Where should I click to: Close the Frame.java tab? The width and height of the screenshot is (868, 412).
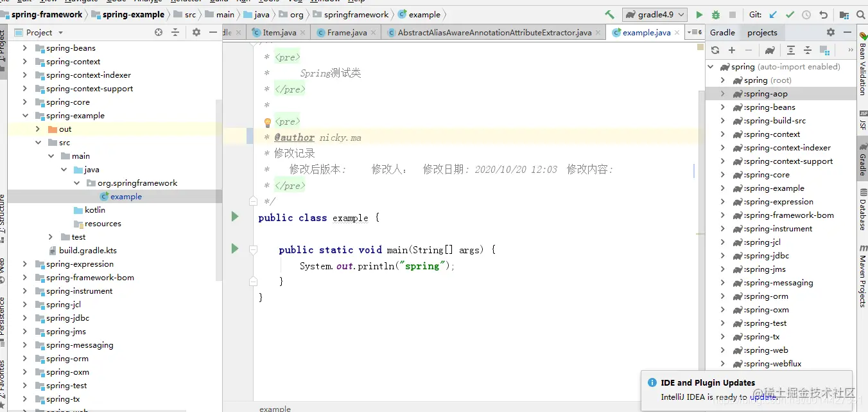tap(374, 32)
